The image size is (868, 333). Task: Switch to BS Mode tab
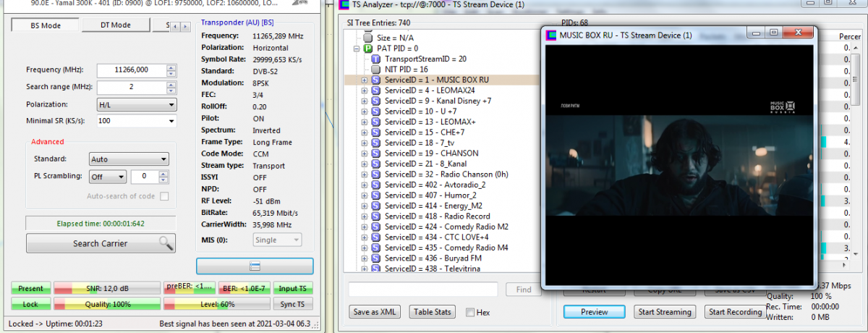click(x=45, y=25)
